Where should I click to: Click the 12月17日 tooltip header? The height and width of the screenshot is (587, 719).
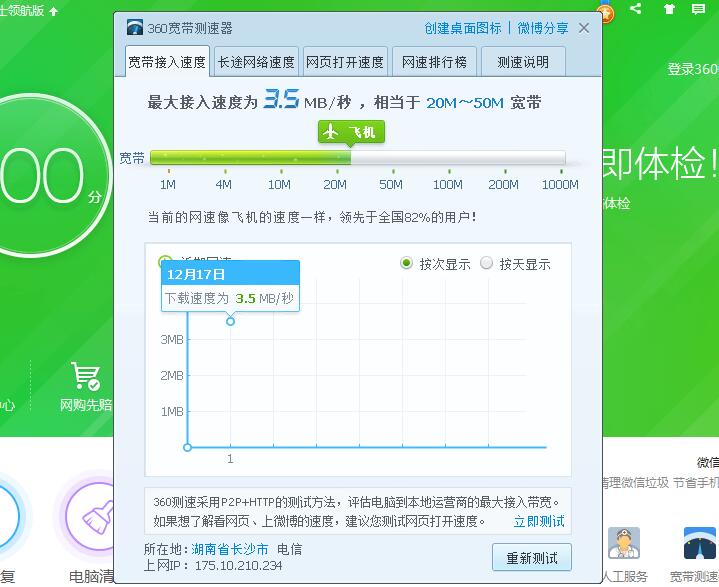230,274
